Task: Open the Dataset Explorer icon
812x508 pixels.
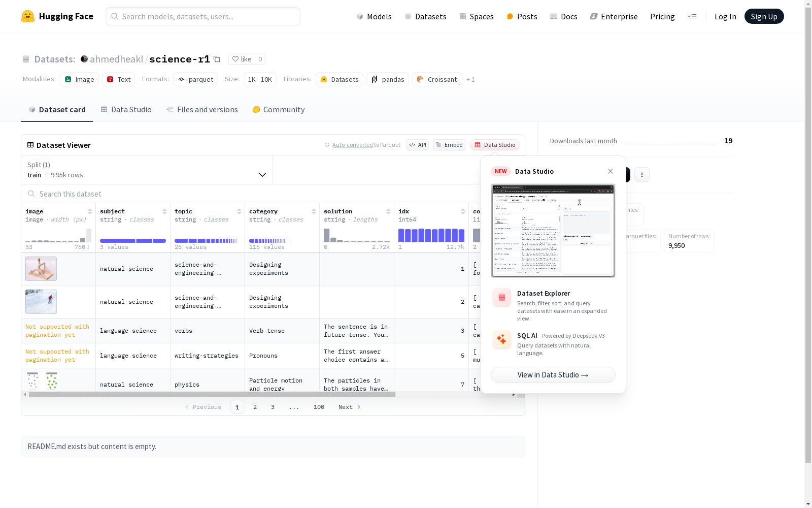Action: click(x=502, y=298)
